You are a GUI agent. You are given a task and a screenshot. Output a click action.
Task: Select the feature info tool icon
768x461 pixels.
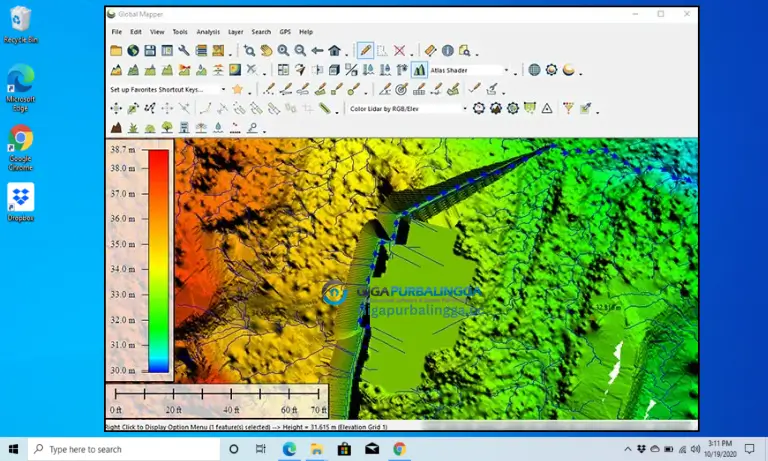(x=447, y=50)
